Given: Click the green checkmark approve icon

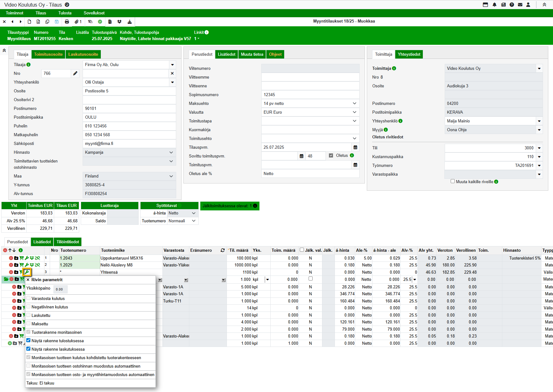Looking at the screenshot, I should (100, 22).
